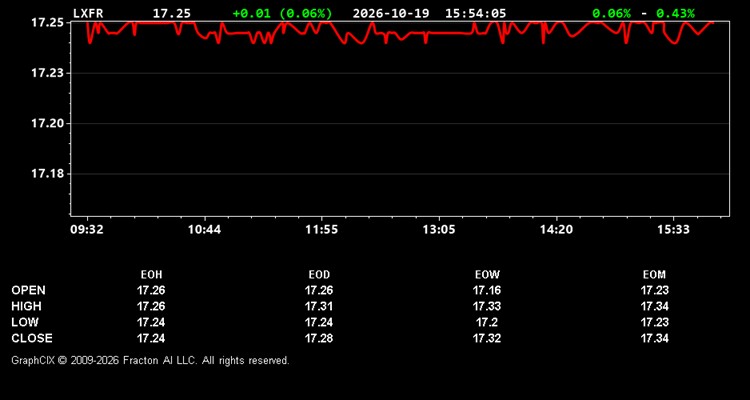Screen dimensions: 750x400
Task: Click the green 0.43% range value
Action: pyautogui.click(x=675, y=13)
